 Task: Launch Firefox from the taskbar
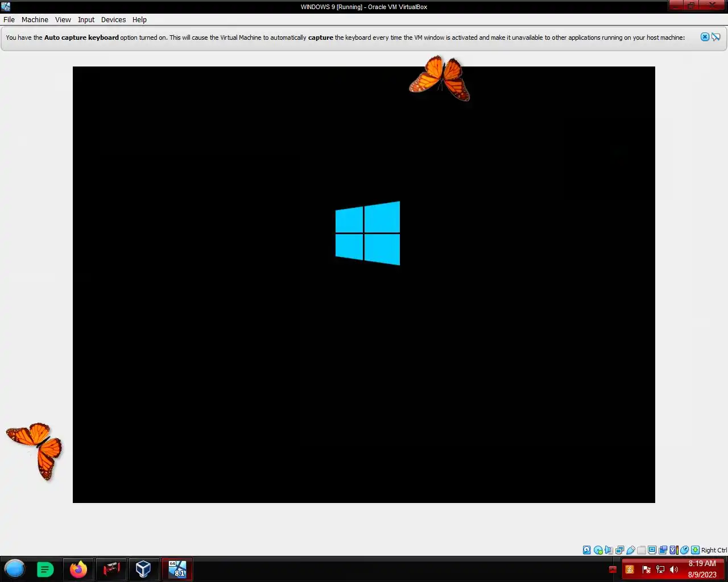click(x=78, y=569)
